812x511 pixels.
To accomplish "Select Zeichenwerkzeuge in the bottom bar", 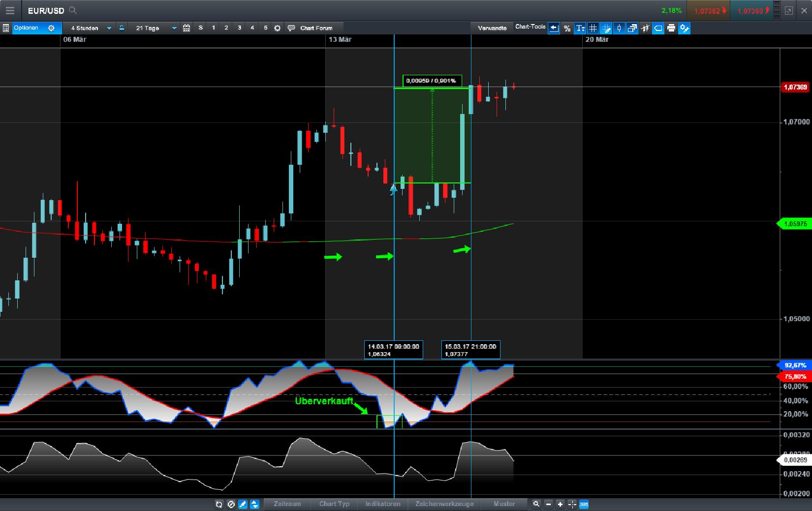I will 444,504.
